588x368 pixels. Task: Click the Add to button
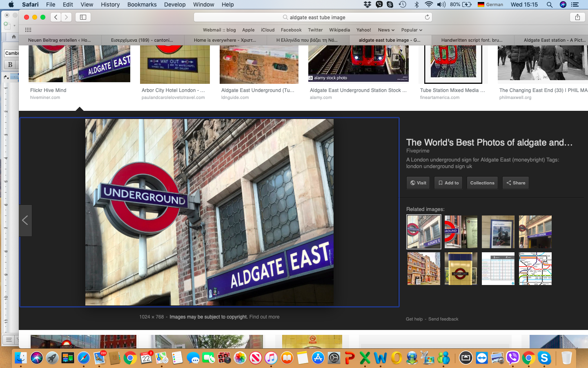[x=448, y=183]
